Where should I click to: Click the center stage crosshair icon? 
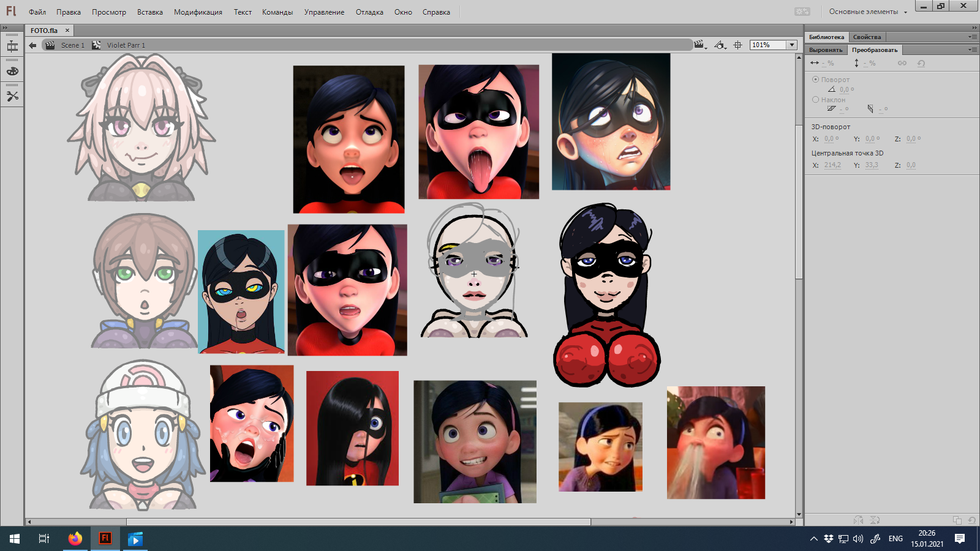click(x=738, y=45)
